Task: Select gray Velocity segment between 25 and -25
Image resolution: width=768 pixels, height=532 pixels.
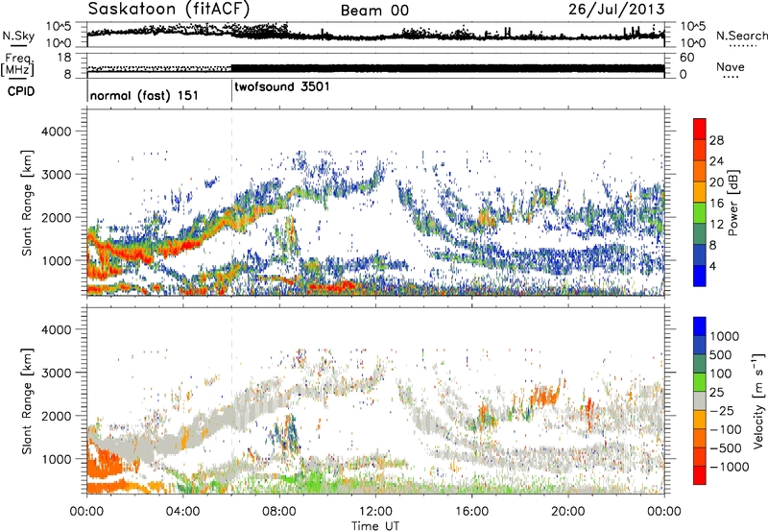Action: coord(700,400)
